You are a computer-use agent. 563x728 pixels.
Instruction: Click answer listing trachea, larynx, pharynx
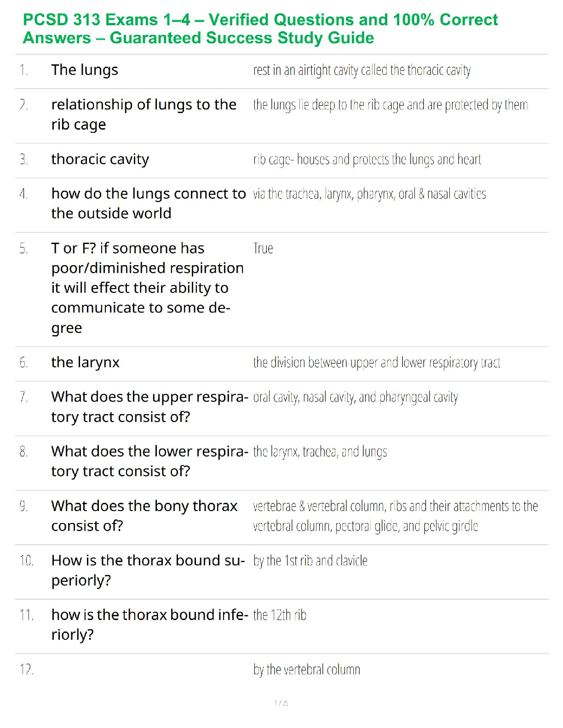coord(369,194)
